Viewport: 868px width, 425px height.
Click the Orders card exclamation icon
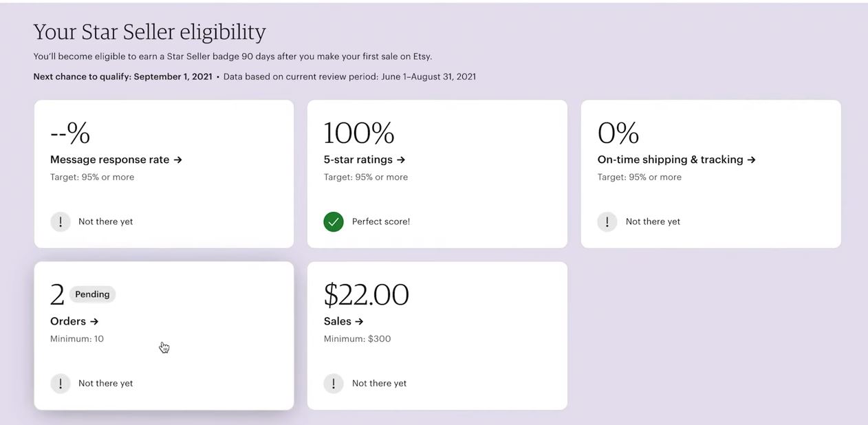pyautogui.click(x=61, y=383)
